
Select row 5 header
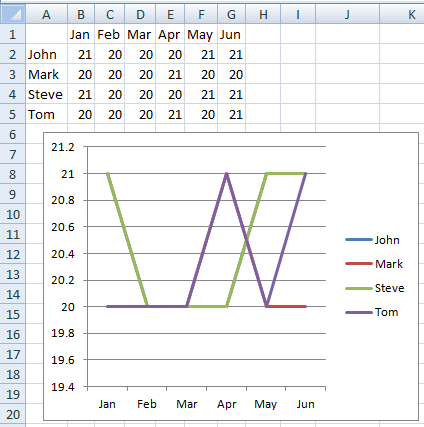point(13,114)
